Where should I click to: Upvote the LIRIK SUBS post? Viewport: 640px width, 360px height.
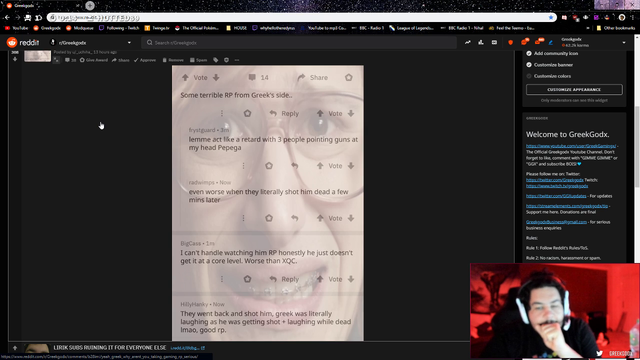pyautogui.click(x=15, y=348)
